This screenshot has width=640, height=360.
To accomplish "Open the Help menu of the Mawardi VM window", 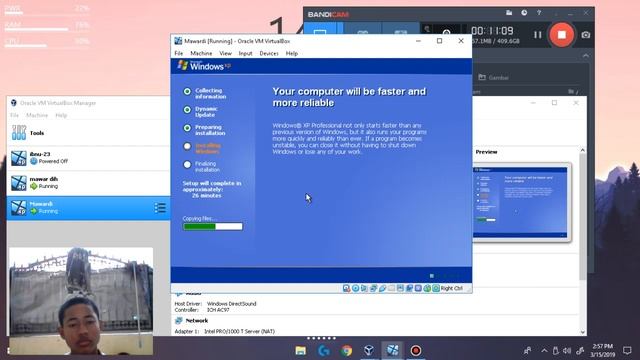I will (291, 53).
